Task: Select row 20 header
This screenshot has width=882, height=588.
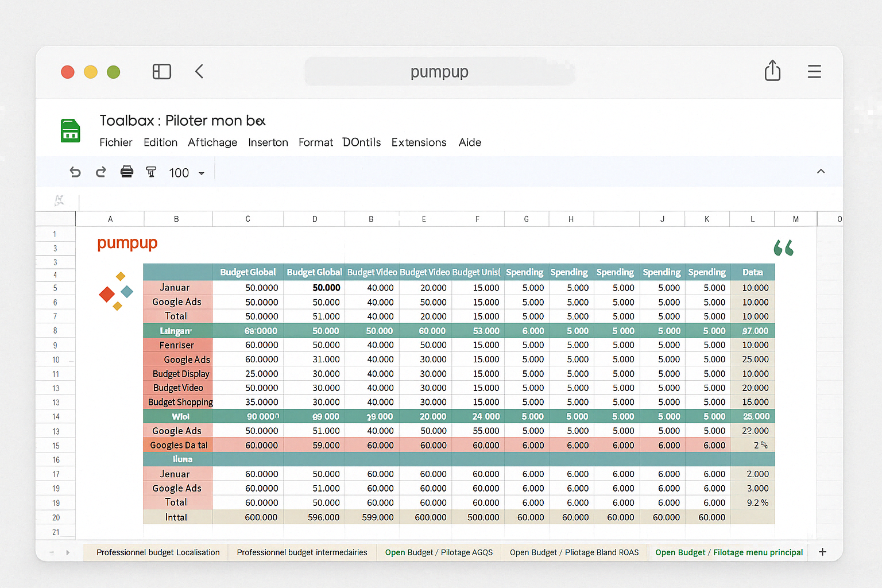Action: (55, 517)
